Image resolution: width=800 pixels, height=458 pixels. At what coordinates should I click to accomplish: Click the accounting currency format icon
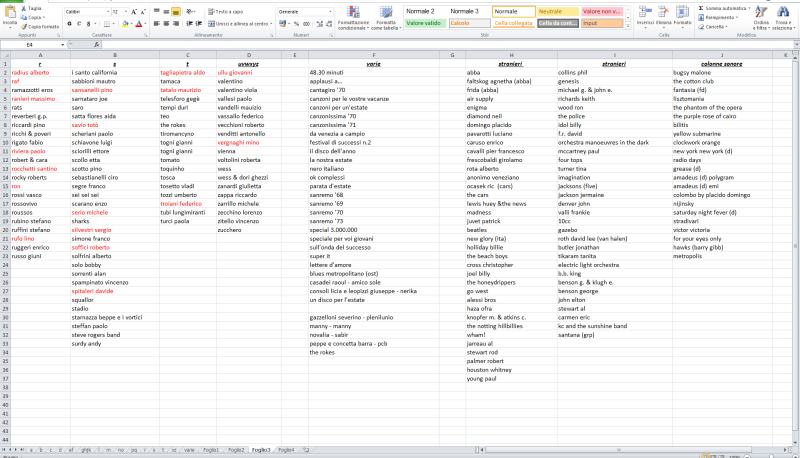[283, 24]
